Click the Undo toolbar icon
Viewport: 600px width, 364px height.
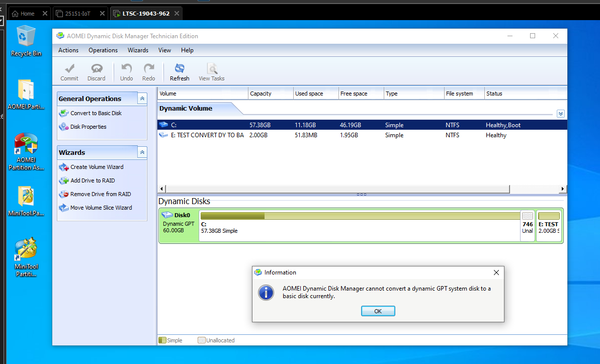point(126,72)
